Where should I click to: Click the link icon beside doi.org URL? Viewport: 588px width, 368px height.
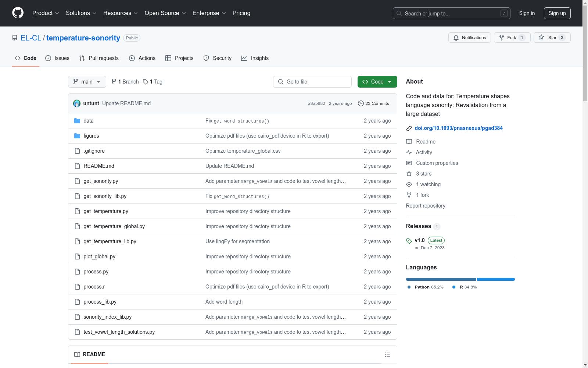[x=409, y=128]
